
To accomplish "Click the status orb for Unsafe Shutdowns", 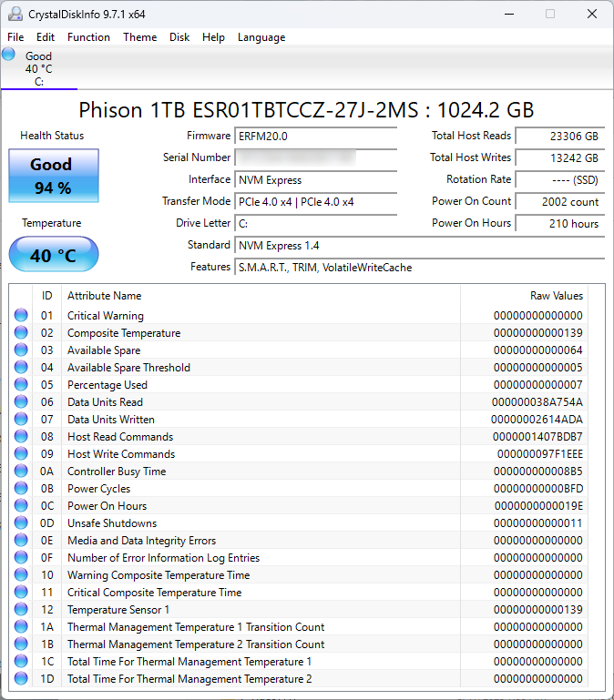I will [x=21, y=522].
